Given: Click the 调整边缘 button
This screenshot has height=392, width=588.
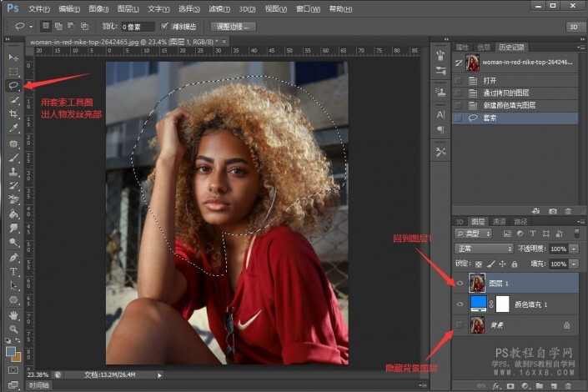Looking at the screenshot, I should click(x=233, y=27).
